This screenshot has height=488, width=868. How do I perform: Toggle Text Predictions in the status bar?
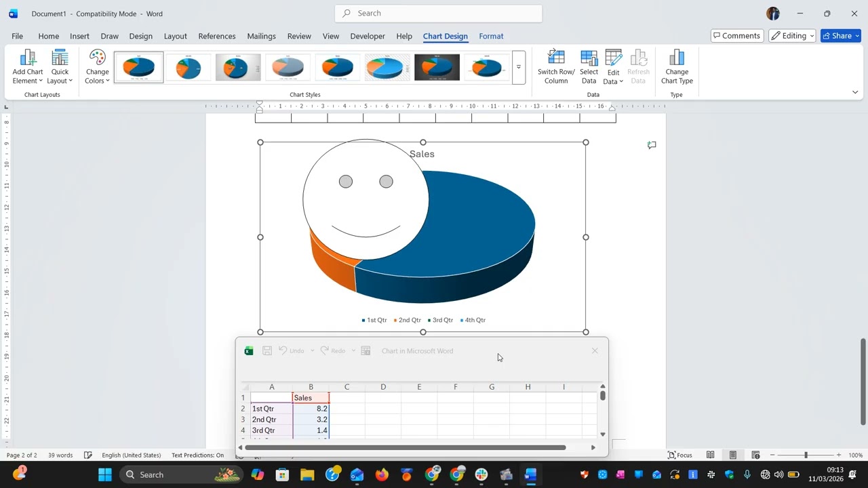(197, 455)
